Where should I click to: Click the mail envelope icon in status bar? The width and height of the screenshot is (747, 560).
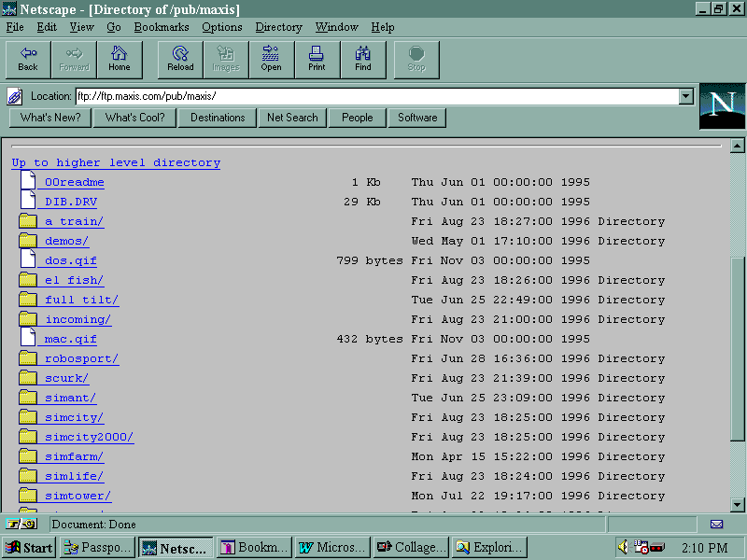716,525
